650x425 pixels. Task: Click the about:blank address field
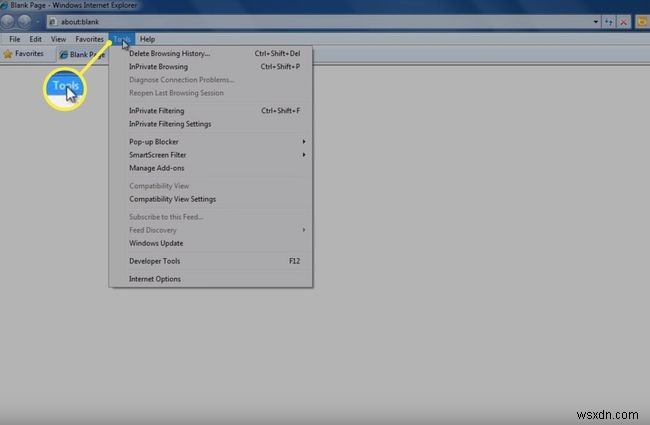323,22
